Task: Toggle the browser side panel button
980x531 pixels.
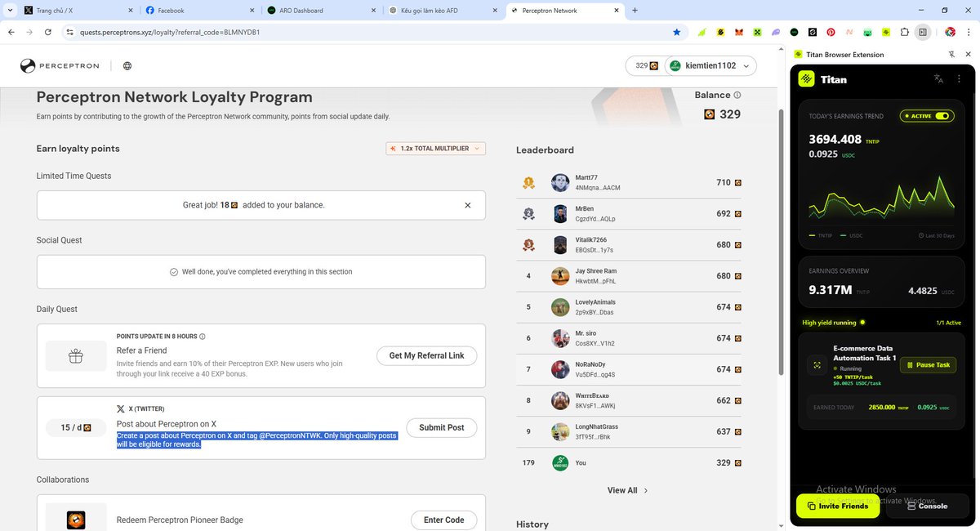Action: tap(923, 32)
